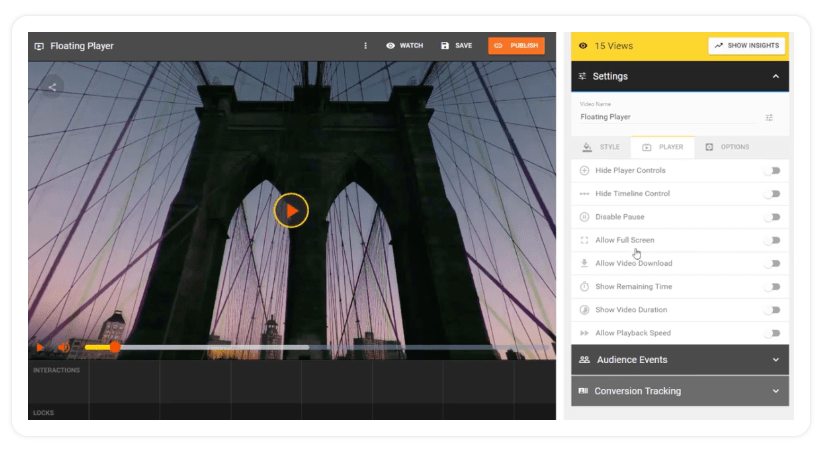Click the center play button overlay

(291, 210)
